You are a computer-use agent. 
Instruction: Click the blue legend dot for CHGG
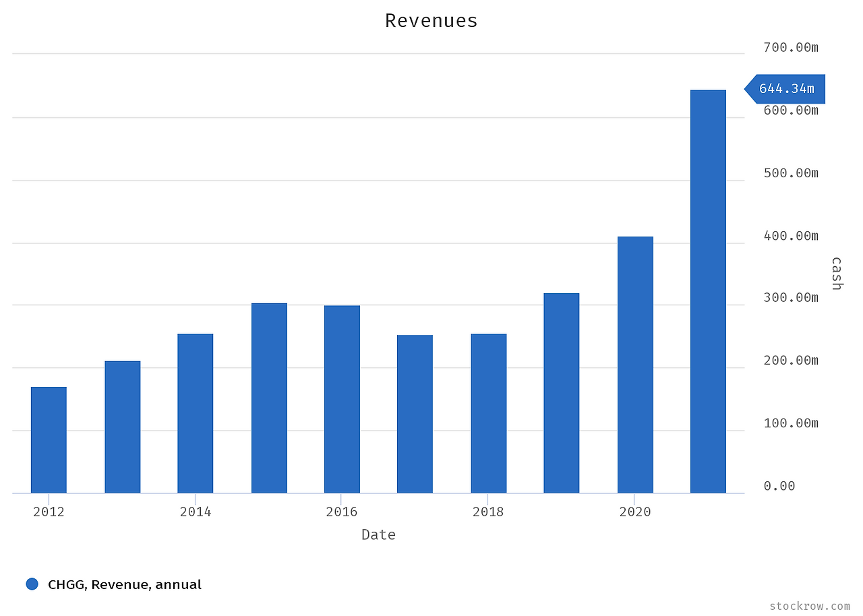point(32,584)
